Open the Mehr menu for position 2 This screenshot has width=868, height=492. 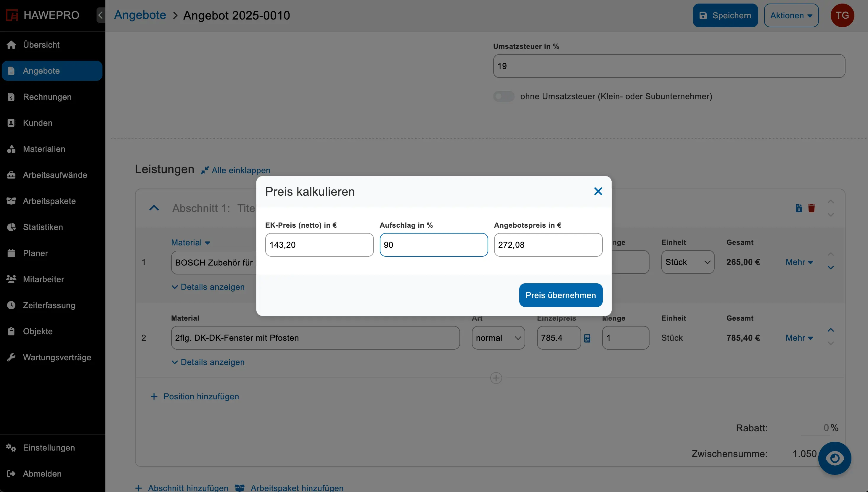point(799,338)
